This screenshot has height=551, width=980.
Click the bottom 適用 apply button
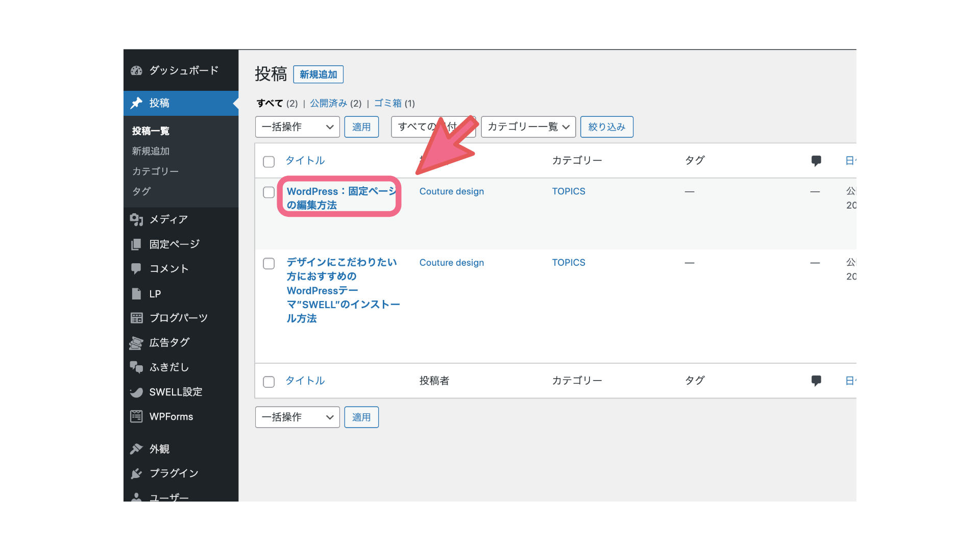(361, 417)
